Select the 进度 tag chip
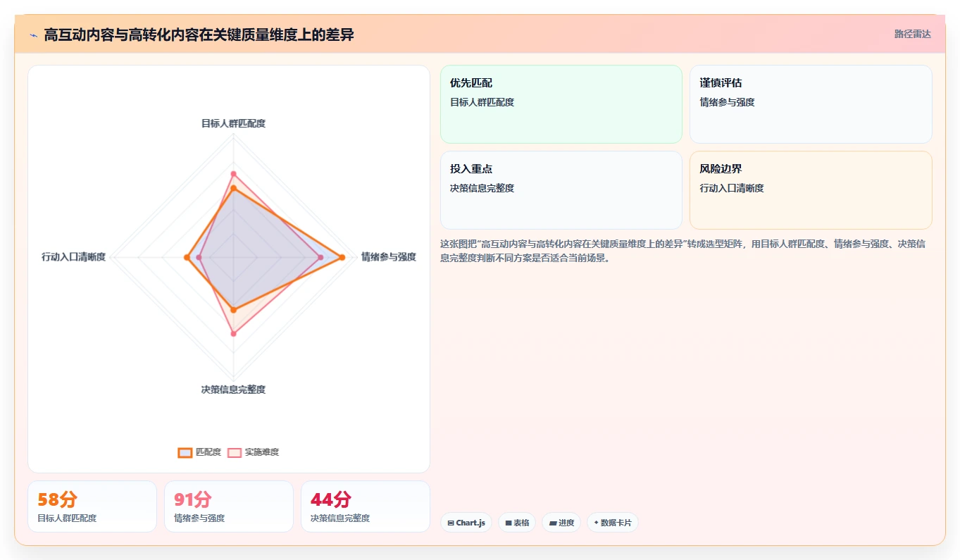The image size is (960, 560). coord(561,523)
